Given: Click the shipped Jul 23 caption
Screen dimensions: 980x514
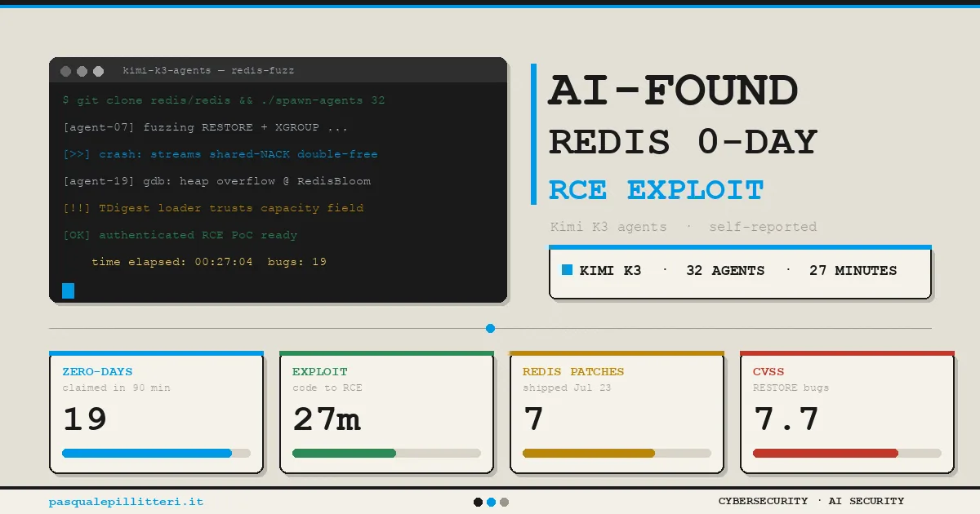Looking at the screenshot, I should [567, 388].
